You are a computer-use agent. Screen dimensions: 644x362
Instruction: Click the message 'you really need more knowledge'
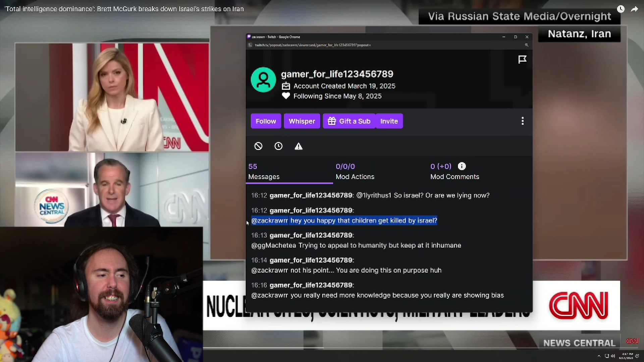[377, 295]
